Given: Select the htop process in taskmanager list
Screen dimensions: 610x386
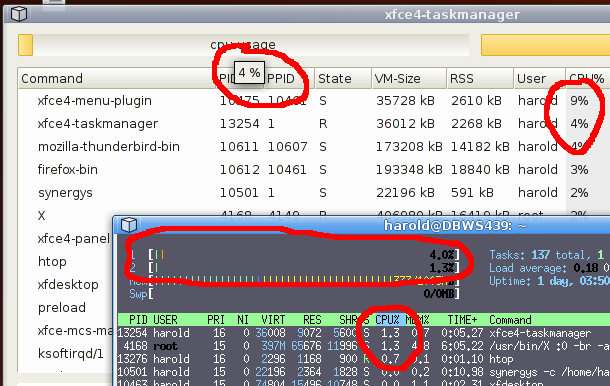Looking at the screenshot, I should [52, 261].
